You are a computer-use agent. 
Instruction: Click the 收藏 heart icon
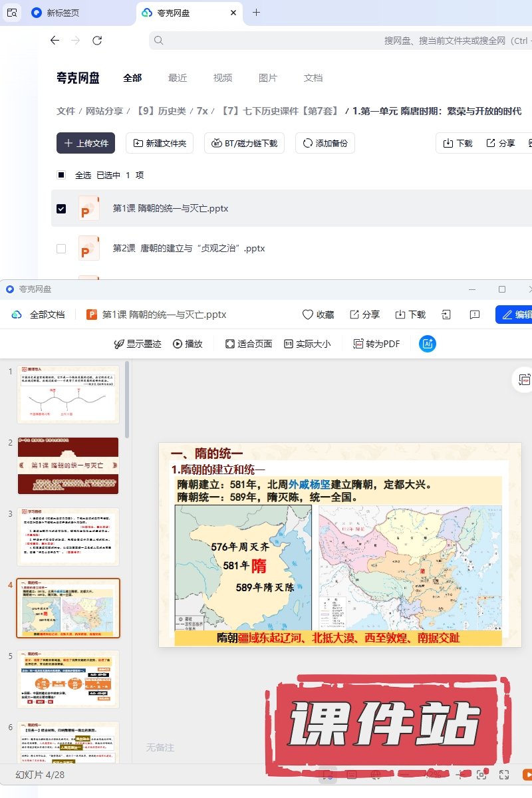[307, 315]
